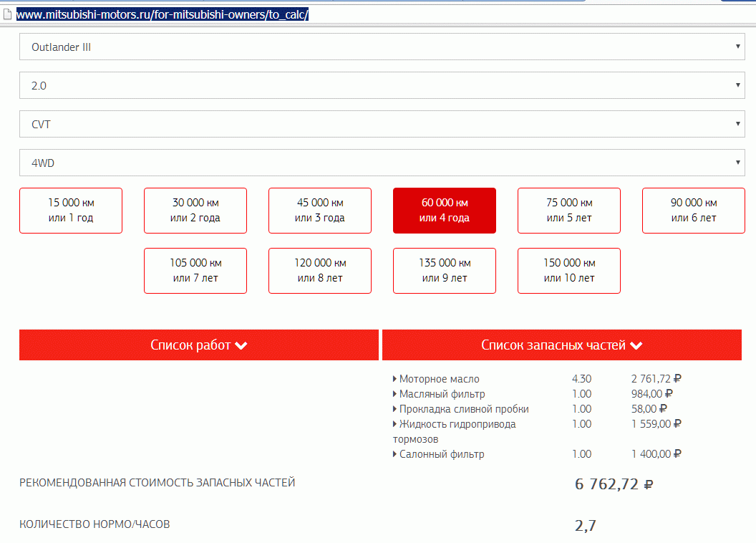Click the total 6 762,72 ₽ parts cost
Viewport: 756px width, 543px height.
tap(614, 484)
